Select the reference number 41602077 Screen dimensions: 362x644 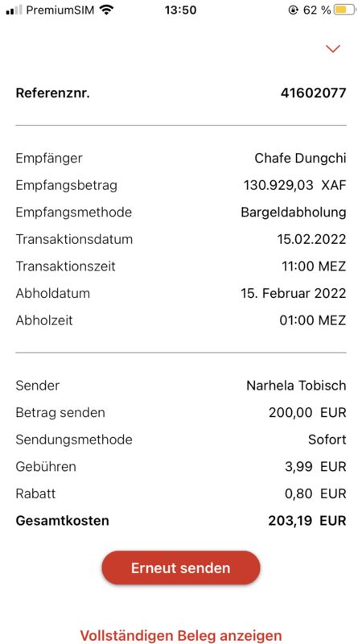tap(314, 93)
